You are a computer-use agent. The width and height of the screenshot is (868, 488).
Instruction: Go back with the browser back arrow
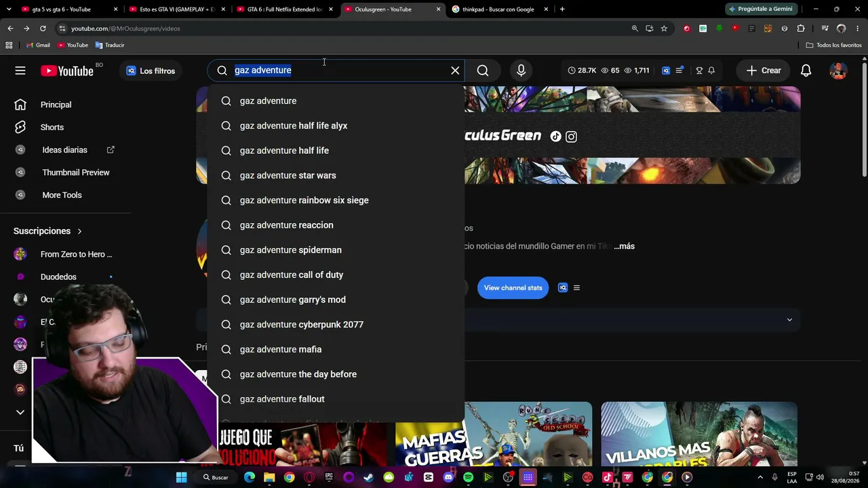click(x=10, y=28)
